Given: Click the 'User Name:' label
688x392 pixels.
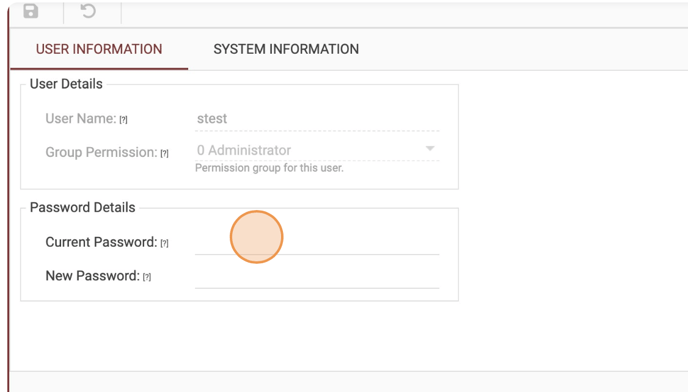Looking at the screenshot, I should tap(81, 119).
